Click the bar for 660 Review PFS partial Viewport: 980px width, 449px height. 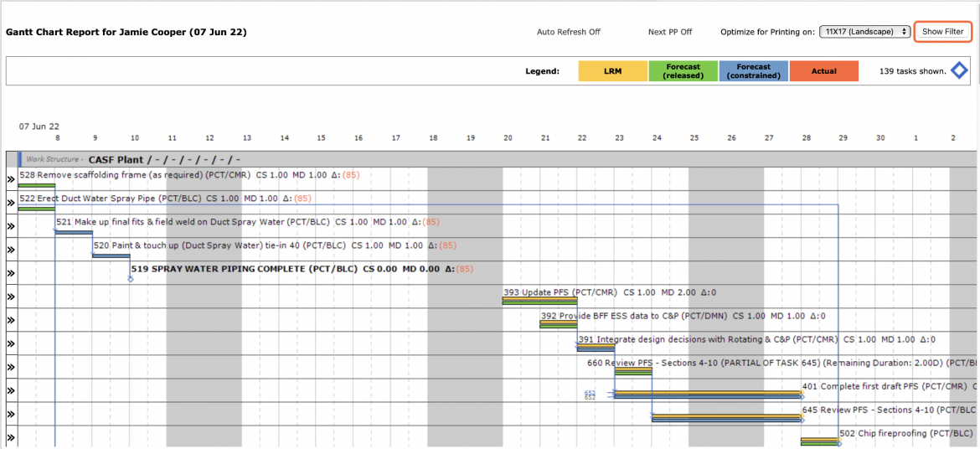[x=633, y=371]
